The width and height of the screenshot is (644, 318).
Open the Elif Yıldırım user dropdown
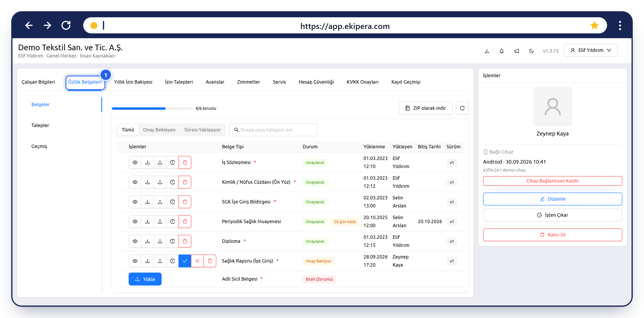coord(591,50)
